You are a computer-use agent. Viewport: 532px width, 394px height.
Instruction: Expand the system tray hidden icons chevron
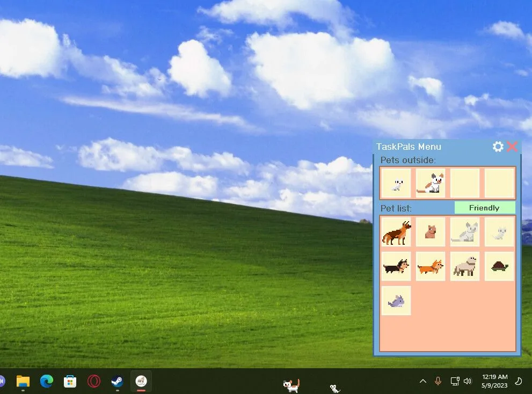422,381
